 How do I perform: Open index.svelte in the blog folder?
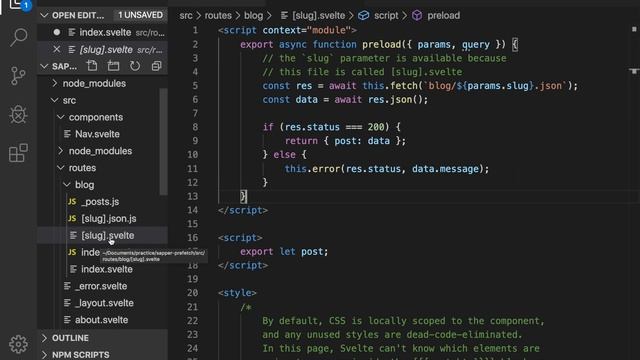click(x=107, y=269)
